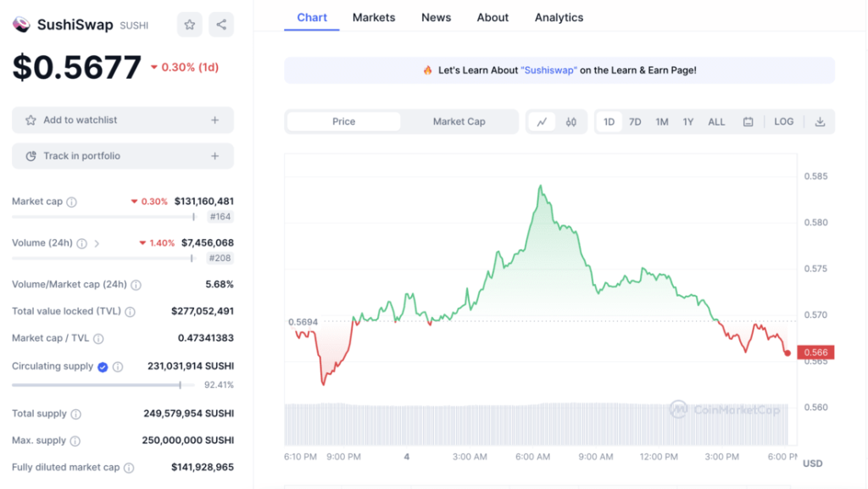Open the calendar date range icon
Viewport: 868px width, 489px height.
point(748,121)
